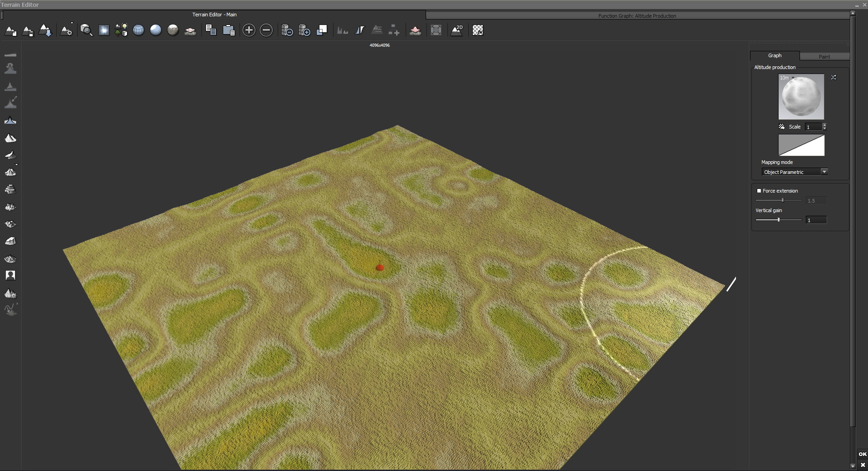Click the filter ramp preview box
Viewport: 868px width, 471px height.
point(801,145)
